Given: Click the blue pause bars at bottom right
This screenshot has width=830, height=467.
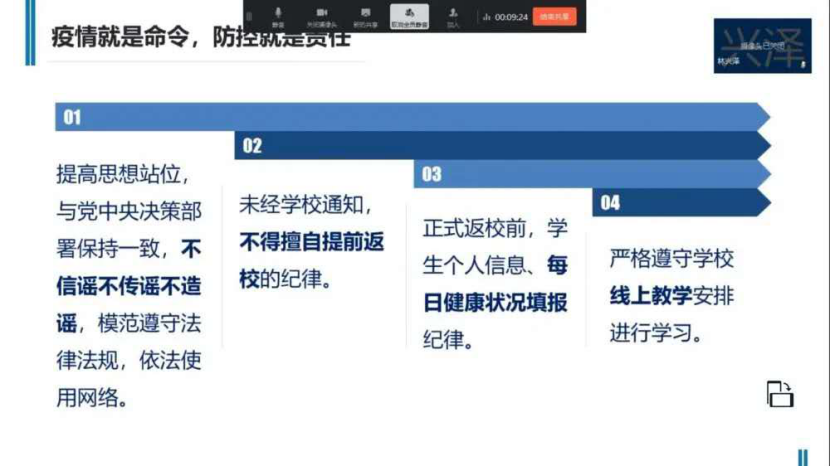Looking at the screenshot, I should click(802, 457).
